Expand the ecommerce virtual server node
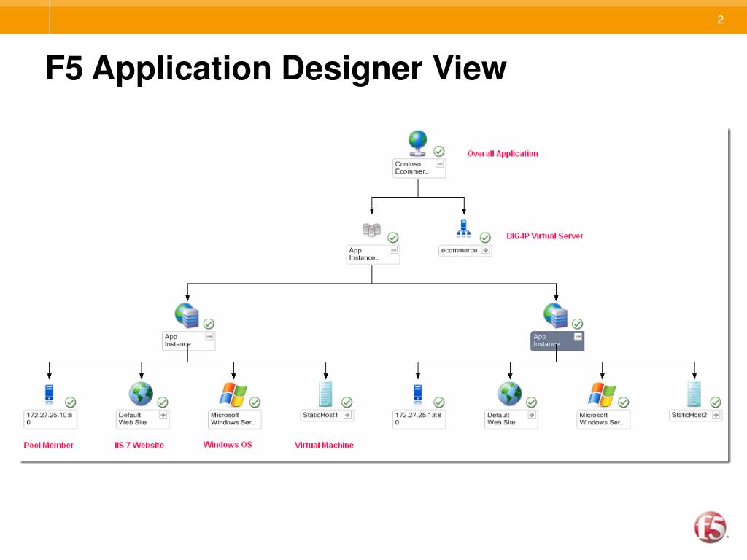The width and height of the screenshot is (747, 560). click(485, 250)
